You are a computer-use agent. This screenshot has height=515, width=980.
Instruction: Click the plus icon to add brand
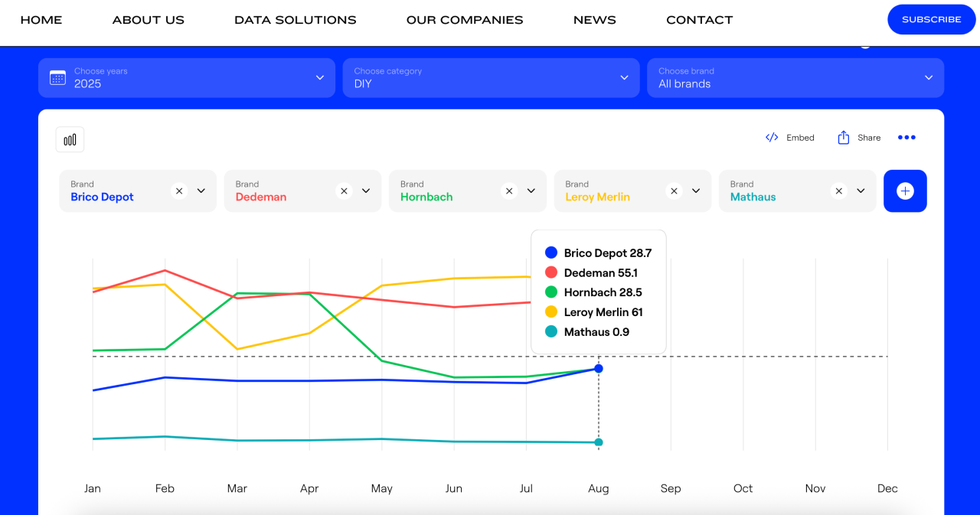pyautogui.click(x=905, y=191)
